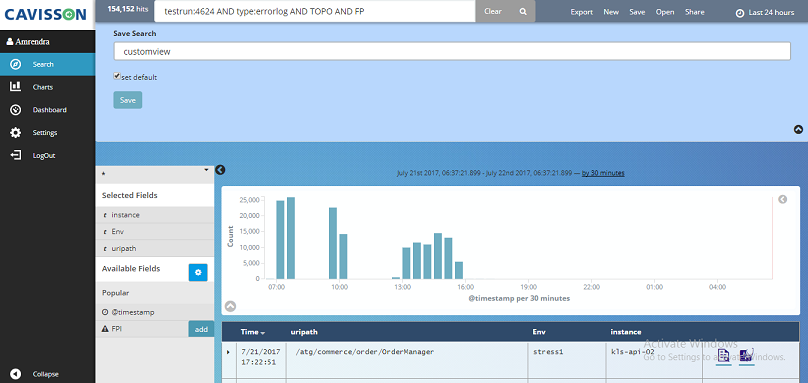Open the row's document report icon
Image resolution: width=808 pixels, height=383 pixels.
point(723,356)
